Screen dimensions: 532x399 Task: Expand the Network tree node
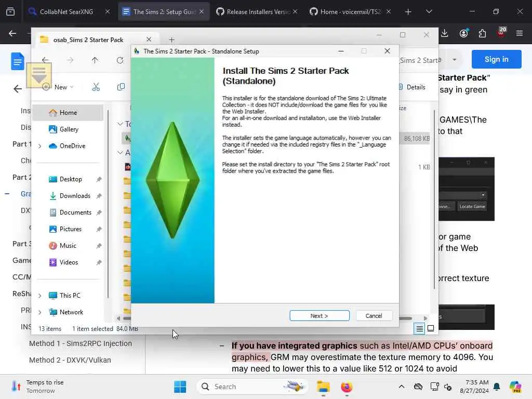(39, 312)
